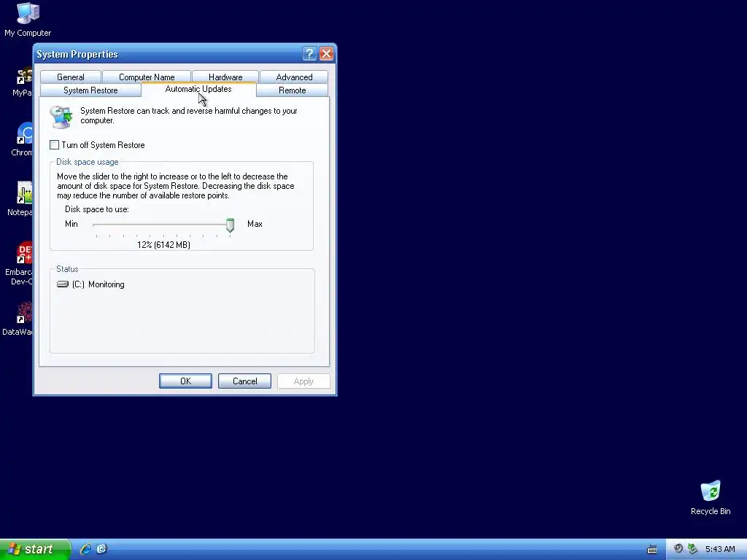Open the Start menu
Image resolution: width=747 pixels, height=560 pixels.
pos(34,549)
